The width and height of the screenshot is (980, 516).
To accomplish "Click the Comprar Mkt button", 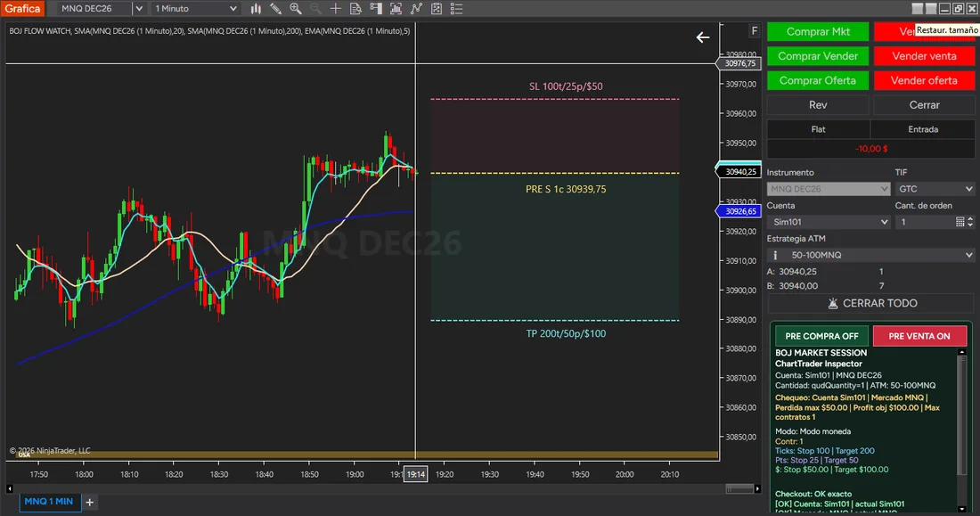I will [x=818, y=31].
